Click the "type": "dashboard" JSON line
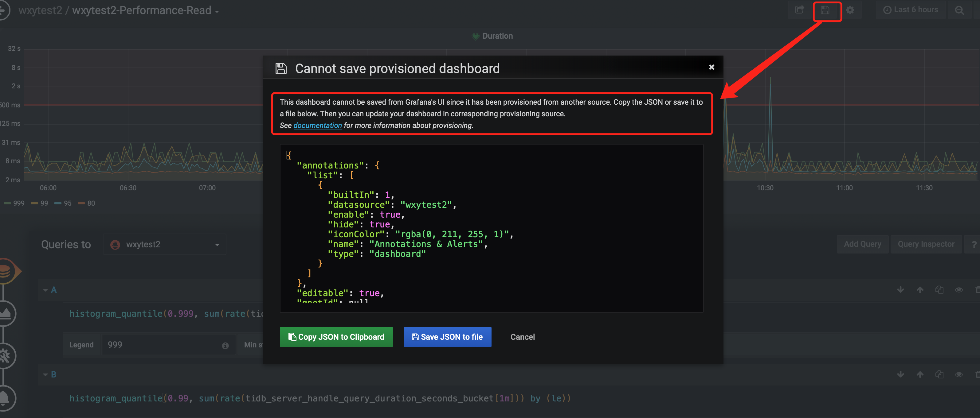This screenshot has width=980, height=418. point(377,254)
